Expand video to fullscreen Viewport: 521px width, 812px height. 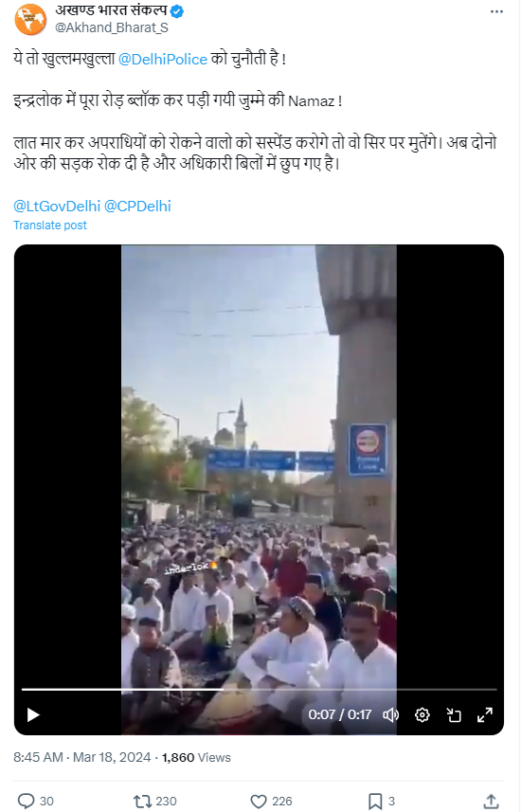point(485,715)
